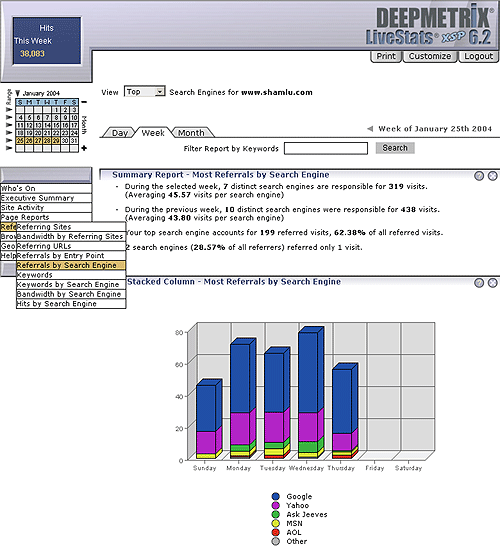This screenshot has width=500, height=549.
Task: Click highlighted January 27 on calendar
Action: (x=38, y=140)
